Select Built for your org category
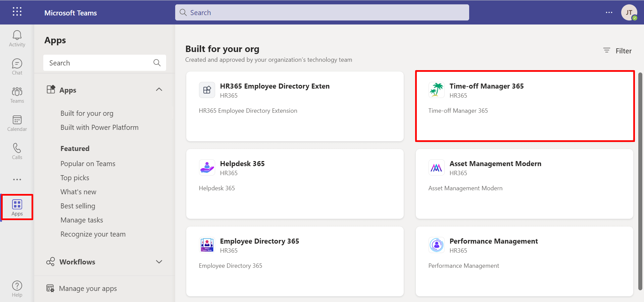The image size is (644, 302). [x=87, y=113]
